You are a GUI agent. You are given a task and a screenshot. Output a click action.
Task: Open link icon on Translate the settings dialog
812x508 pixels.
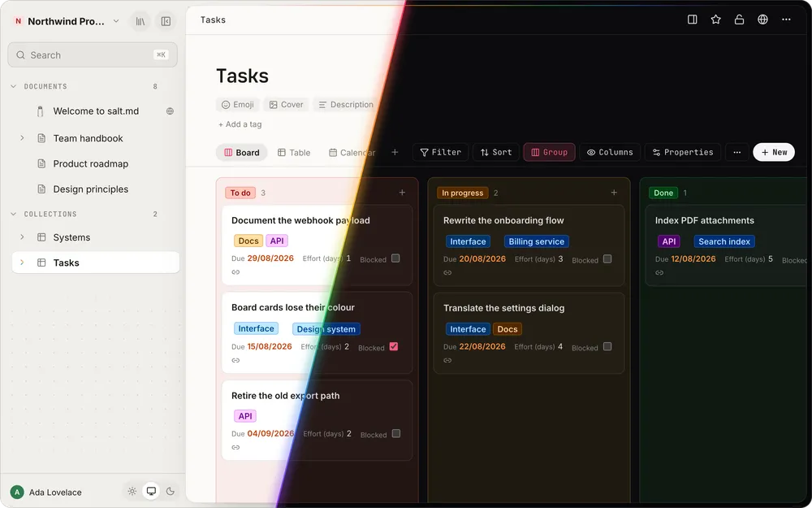coord(447,360)
